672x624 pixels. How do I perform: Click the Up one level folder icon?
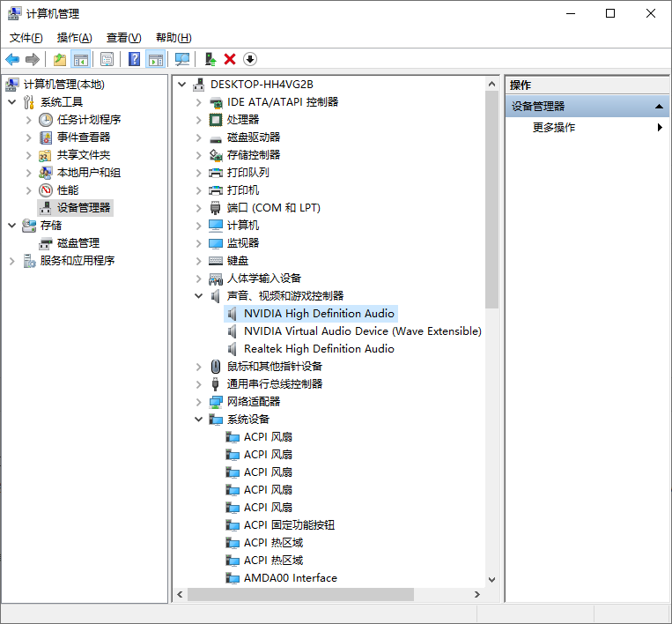(60, 59)
